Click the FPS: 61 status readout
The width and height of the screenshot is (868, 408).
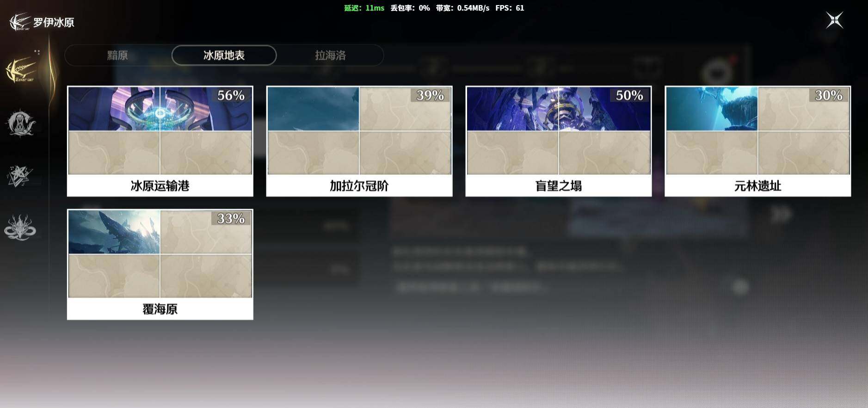tap(510, 8)
